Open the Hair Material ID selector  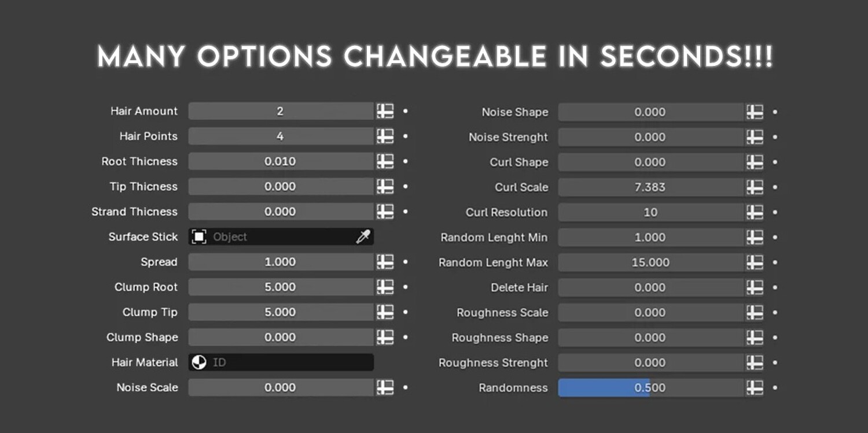(281, 362)
